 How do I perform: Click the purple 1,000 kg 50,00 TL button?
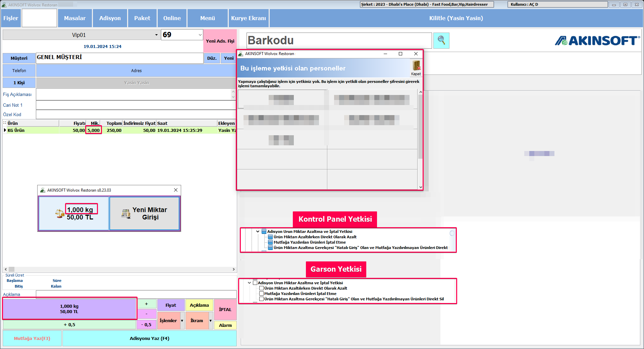[x=69, y=309]
